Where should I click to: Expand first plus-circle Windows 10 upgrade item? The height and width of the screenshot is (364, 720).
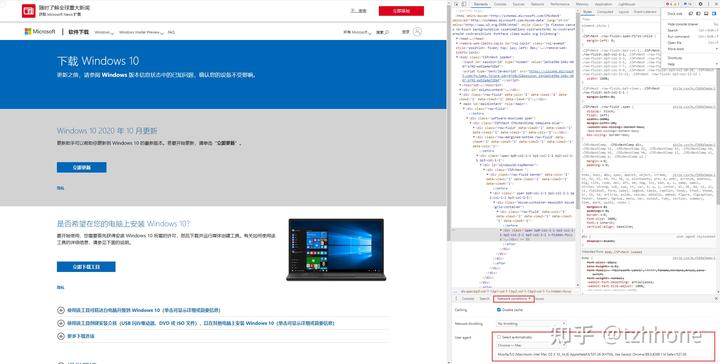(x=61, y=310)
